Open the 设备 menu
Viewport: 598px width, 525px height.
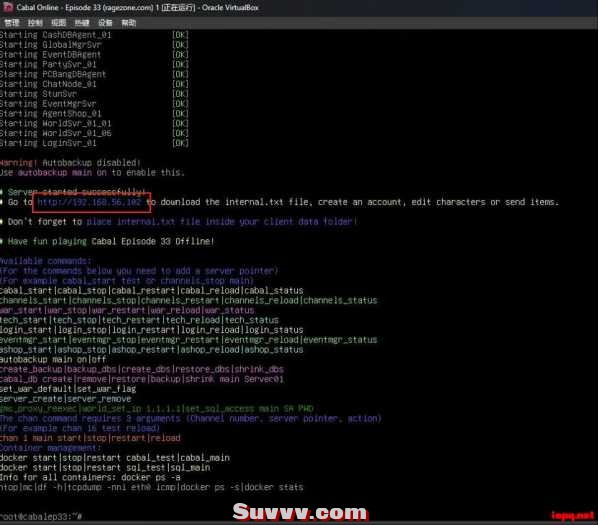[105, 23]
